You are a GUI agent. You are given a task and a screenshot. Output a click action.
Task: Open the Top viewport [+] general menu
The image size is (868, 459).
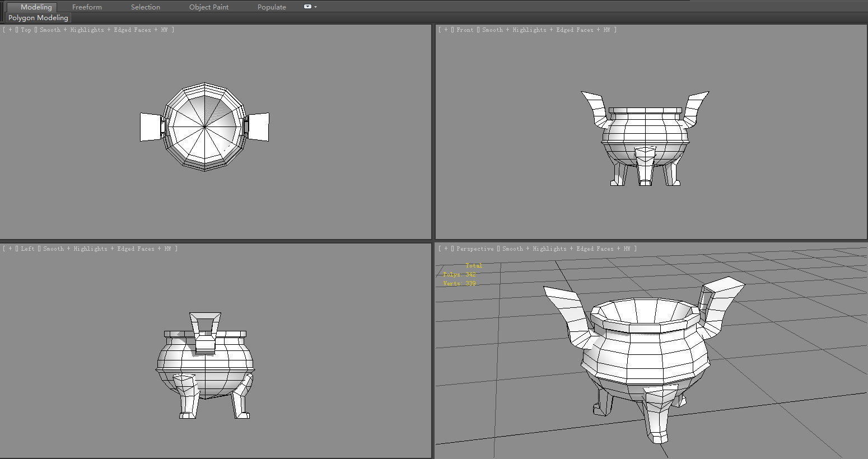(x=10, y=30)
